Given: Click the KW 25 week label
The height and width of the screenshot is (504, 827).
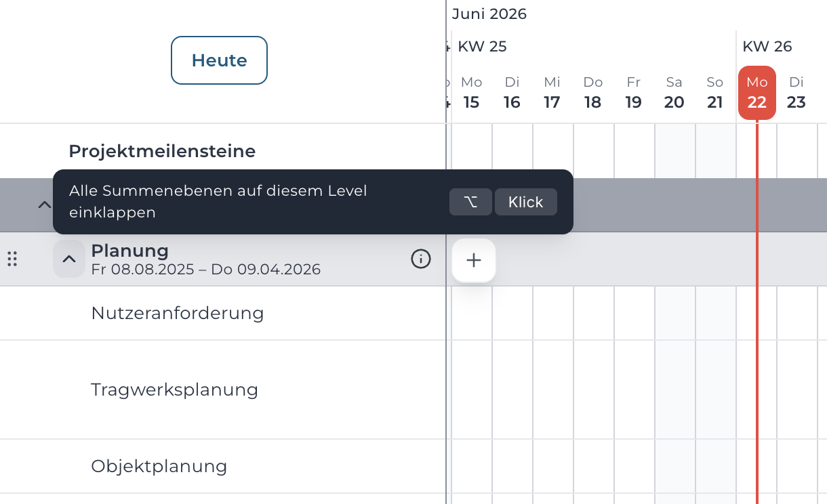Looking at the screenshot, I should pos(483,47).
